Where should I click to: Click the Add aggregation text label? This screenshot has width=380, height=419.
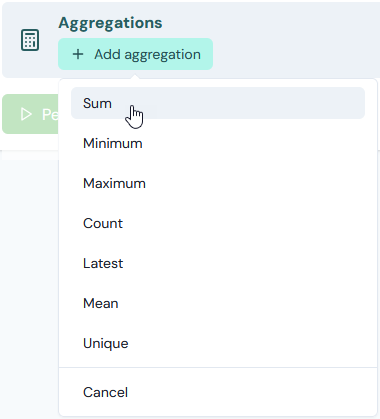click(x=147, y=55)
